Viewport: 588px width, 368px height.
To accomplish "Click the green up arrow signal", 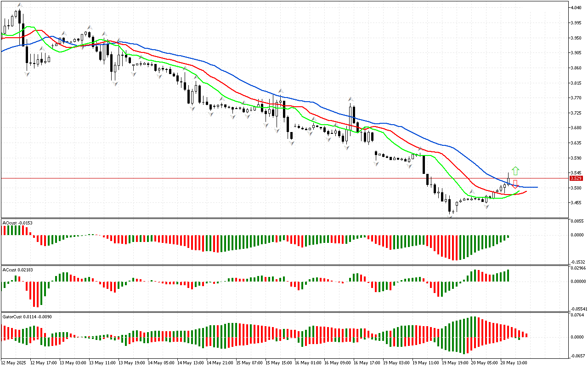I will [515, 171].
